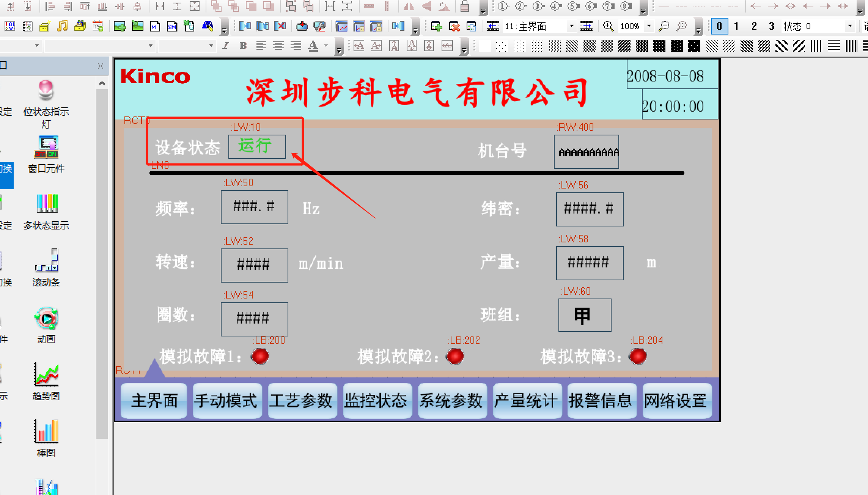Select the 窗口元件 component
Screen dimensions: 868x495
coord(46,154)
